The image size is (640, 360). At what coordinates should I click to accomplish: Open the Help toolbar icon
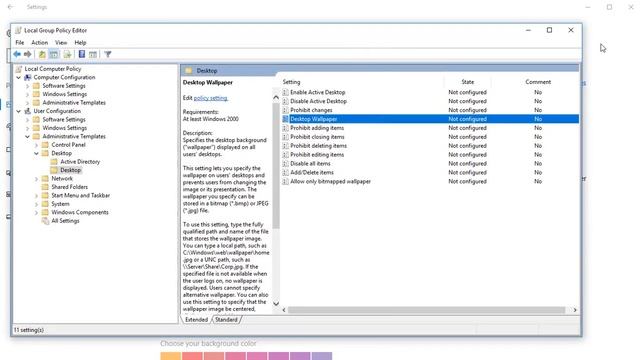(82, 54)
